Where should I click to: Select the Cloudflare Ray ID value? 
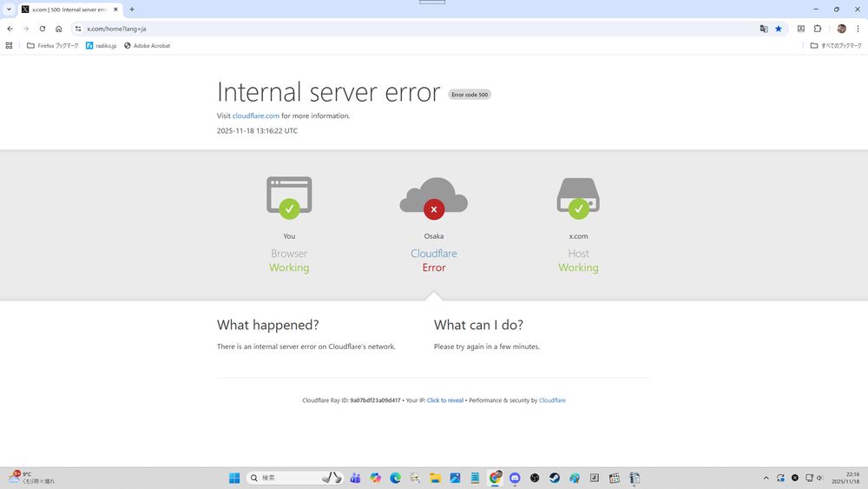[375, 400]
